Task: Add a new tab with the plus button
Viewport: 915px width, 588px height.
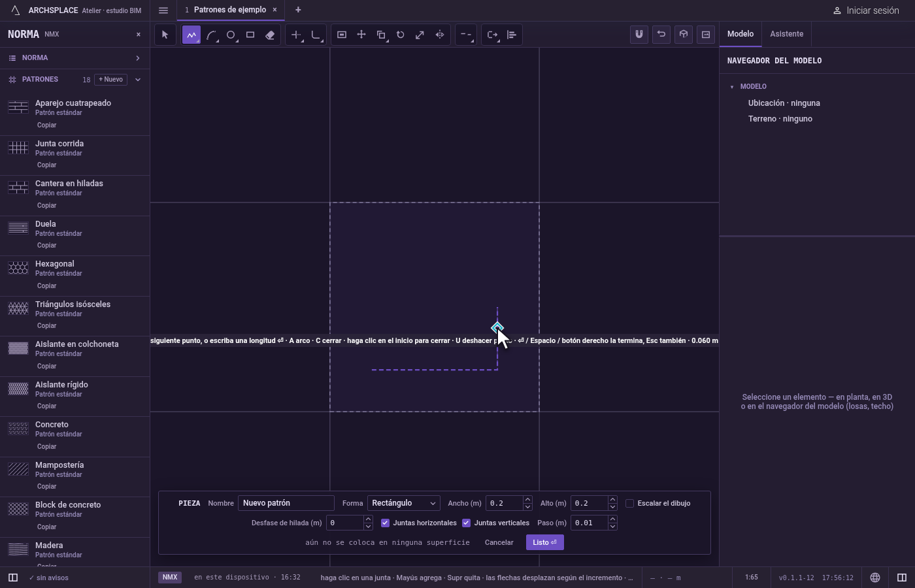Action: pyautogui.click(x=298, y=10)
